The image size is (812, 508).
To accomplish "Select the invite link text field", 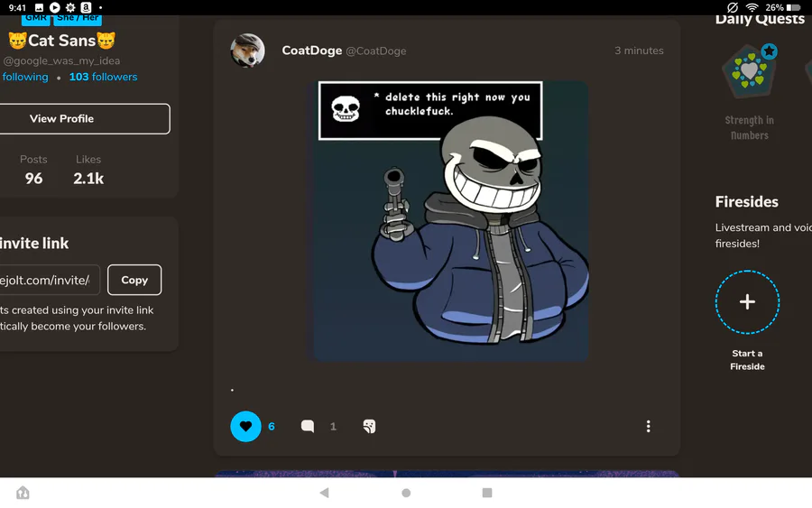I will (50, 280).
